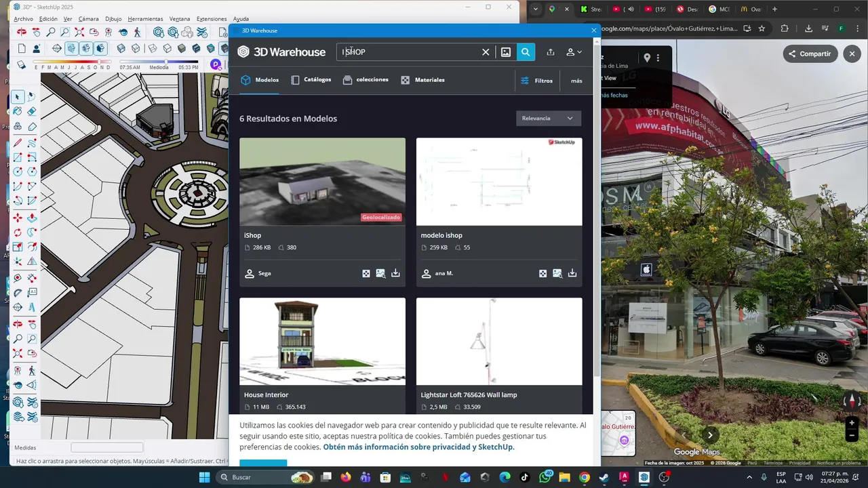Toggle Wireframe face style in SketchUp toolbar

pos(153,48)
